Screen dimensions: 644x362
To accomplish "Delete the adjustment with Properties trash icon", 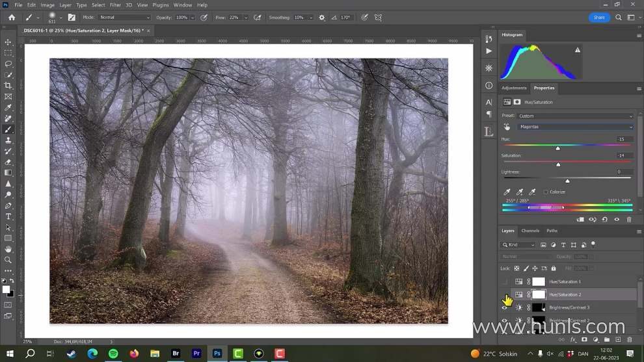I will tap(628, 220).
